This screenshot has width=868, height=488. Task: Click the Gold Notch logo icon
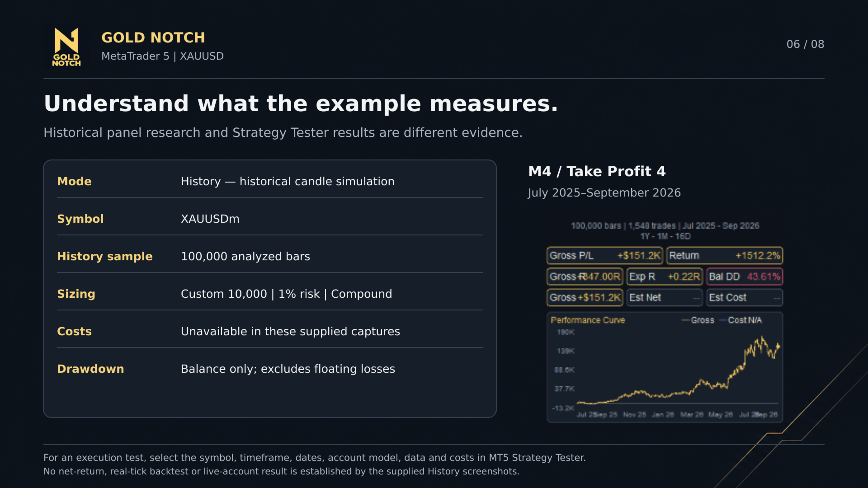click(x=66, y=47)
